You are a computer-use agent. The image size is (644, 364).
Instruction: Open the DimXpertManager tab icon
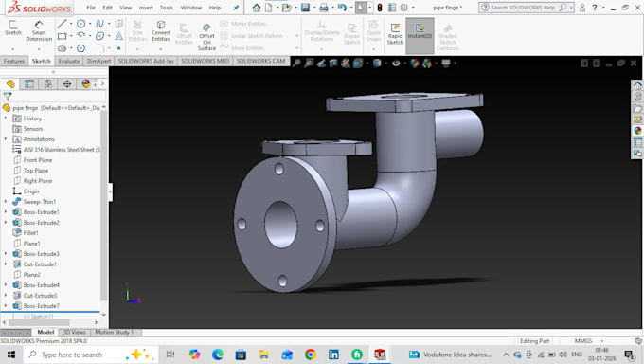67,84
